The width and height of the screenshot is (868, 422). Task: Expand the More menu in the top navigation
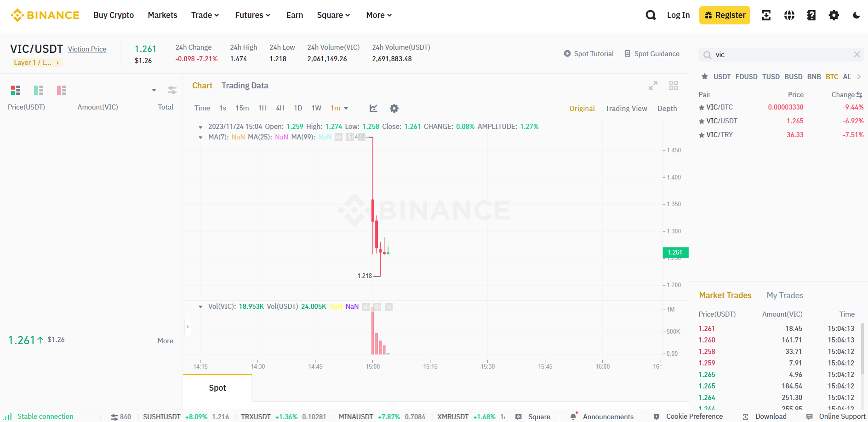pos(379,15)
